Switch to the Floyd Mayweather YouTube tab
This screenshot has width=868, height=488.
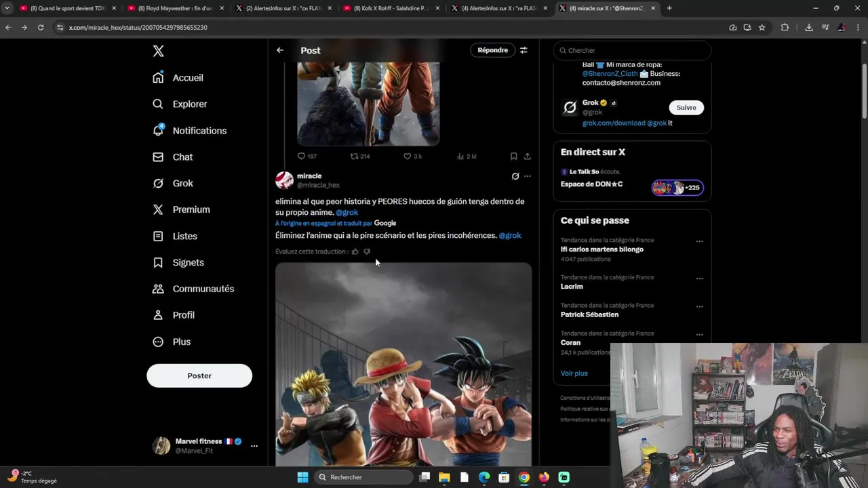[176, 8]
